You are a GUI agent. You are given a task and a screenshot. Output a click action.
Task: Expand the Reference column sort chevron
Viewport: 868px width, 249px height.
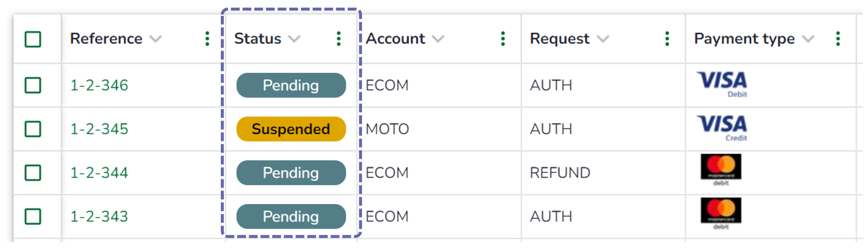point(156,39)
